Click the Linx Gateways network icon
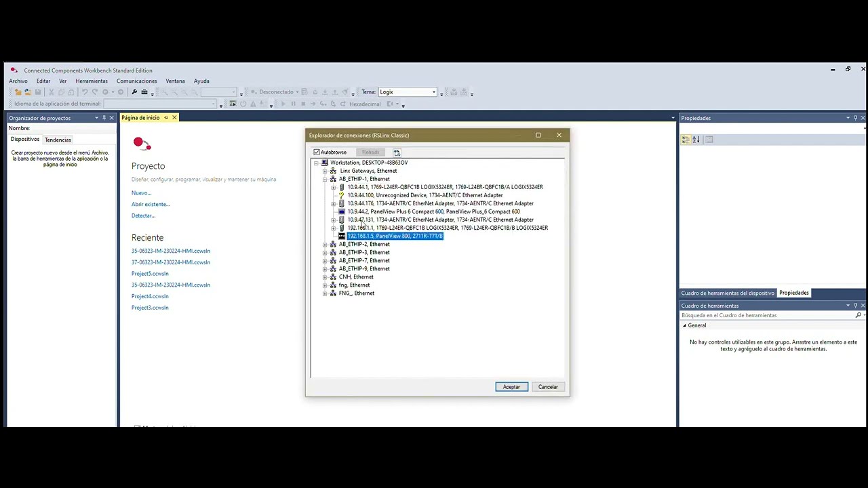 (333, 171)
